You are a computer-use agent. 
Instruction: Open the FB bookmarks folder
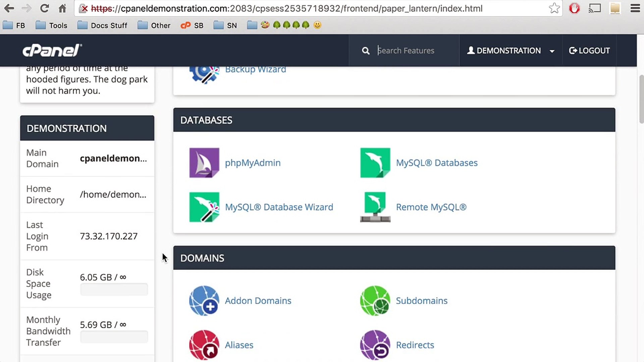tap(14, 25)
